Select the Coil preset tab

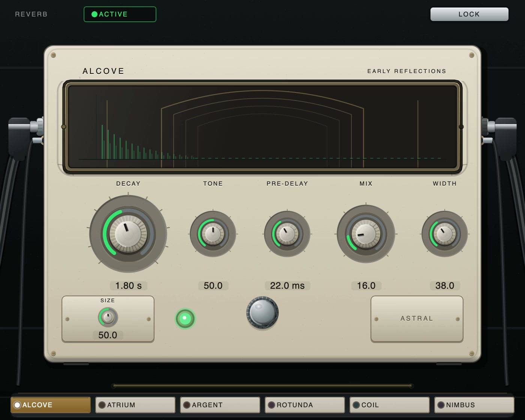pyautogui.click(x=390, y=405)
